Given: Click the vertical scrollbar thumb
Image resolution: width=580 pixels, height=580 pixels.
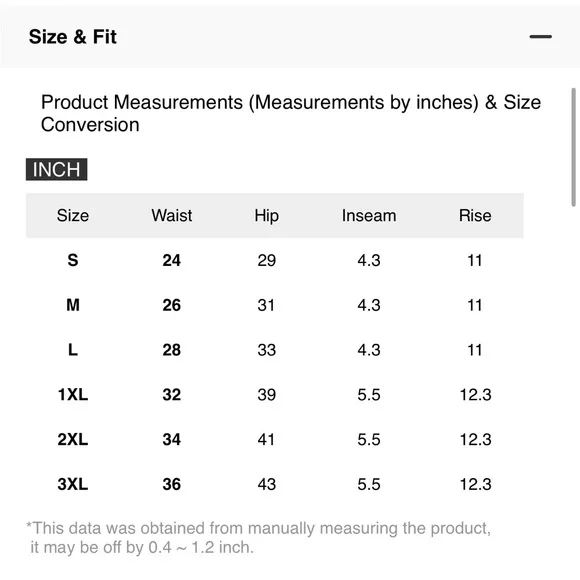Looking at the screenshot, I should [x=573, y=146].
